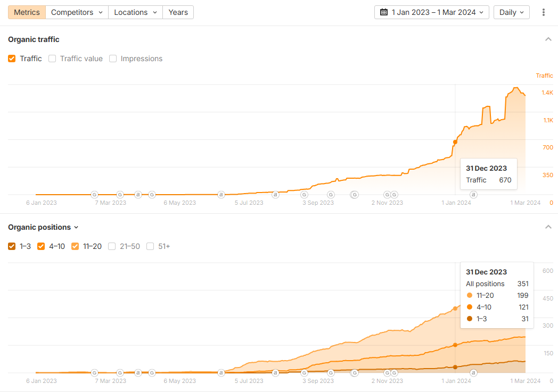Collapse the Organic traffic section
558x392 pixels.
point(548,39)
